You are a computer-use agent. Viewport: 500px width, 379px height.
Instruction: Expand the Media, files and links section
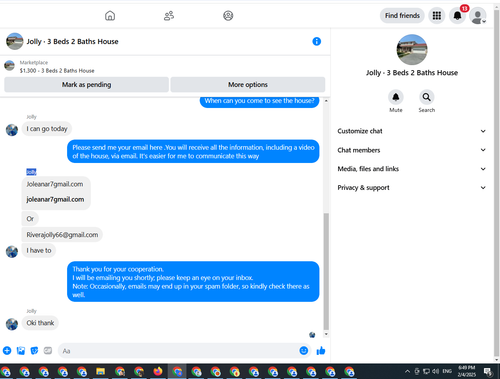coord(412,169)
